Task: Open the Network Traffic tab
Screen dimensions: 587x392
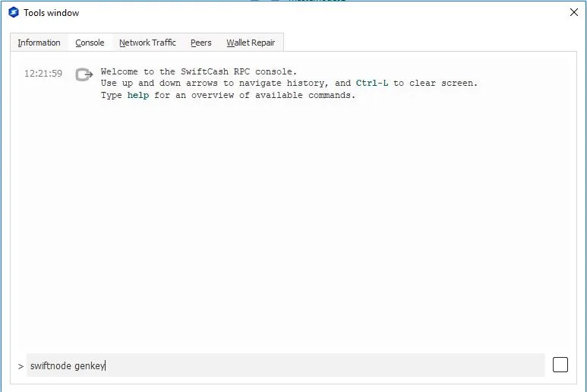Action: (147, 43)
